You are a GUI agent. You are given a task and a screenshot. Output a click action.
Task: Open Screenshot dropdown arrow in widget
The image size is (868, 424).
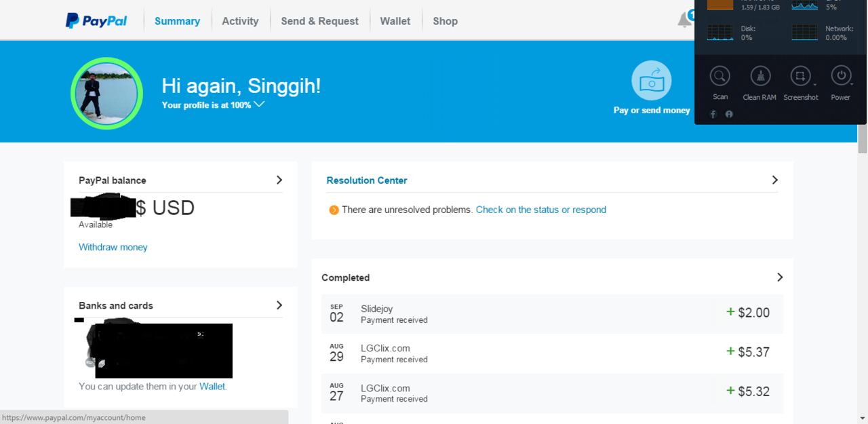(x=814, y=85)
